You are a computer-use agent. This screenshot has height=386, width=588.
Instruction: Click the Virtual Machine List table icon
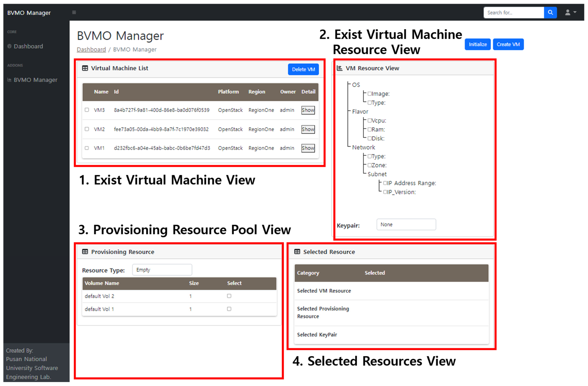click(85, 68)
